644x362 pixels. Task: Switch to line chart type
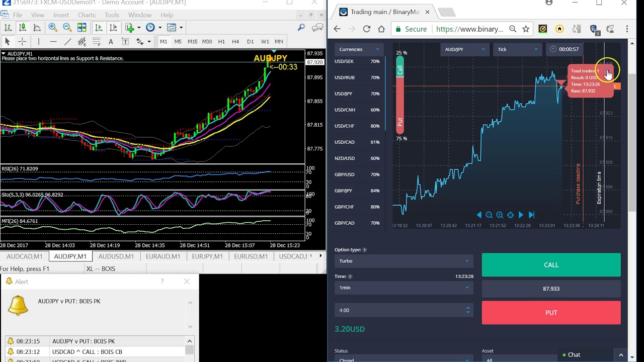coord(37,28)
